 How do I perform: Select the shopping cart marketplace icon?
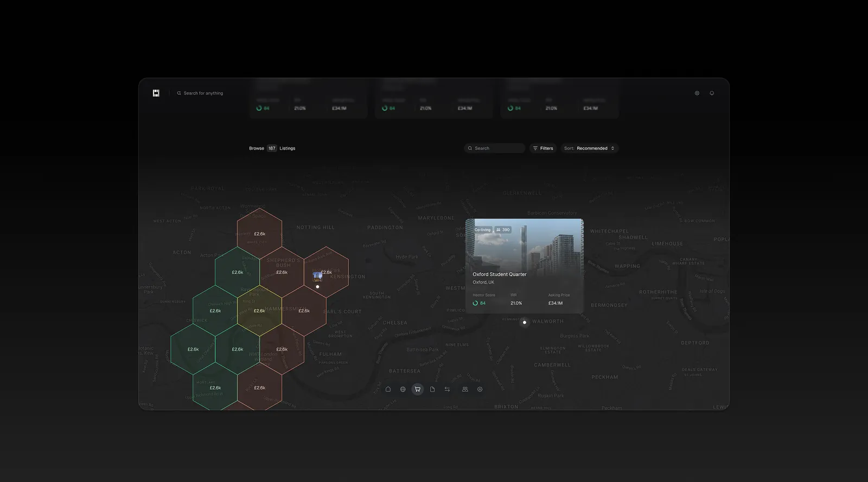tap(418, 389)
